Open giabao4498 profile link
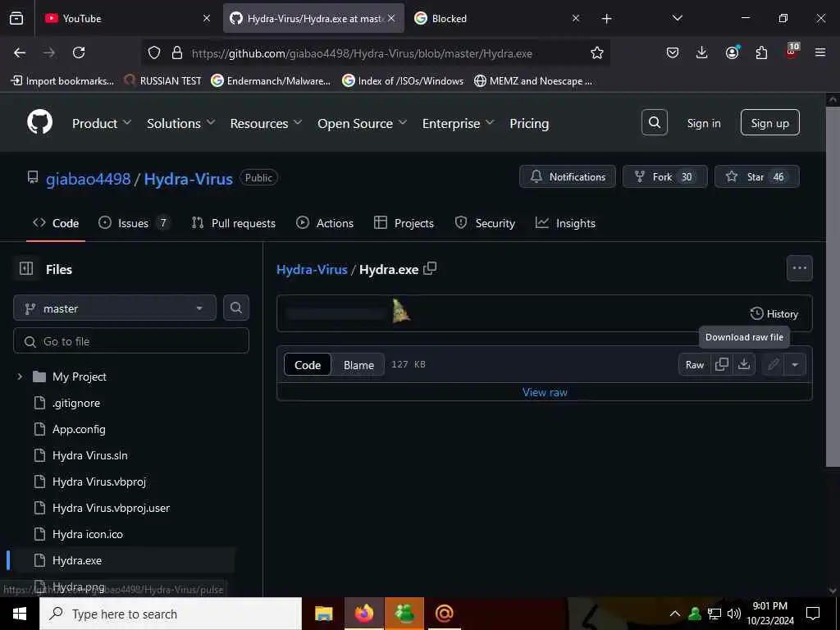The width and height of the screenshot is (840, 630). click(89, 178)
